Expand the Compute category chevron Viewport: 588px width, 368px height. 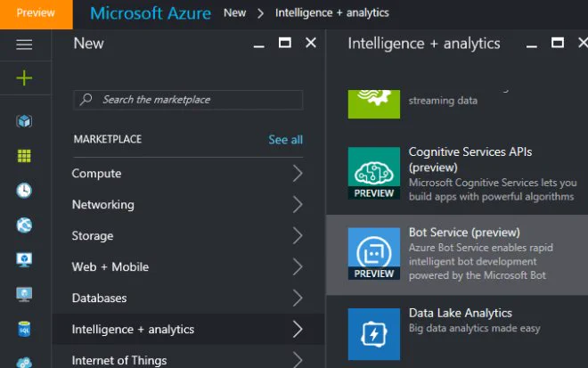pyautogui.click(x=298, y=174)
